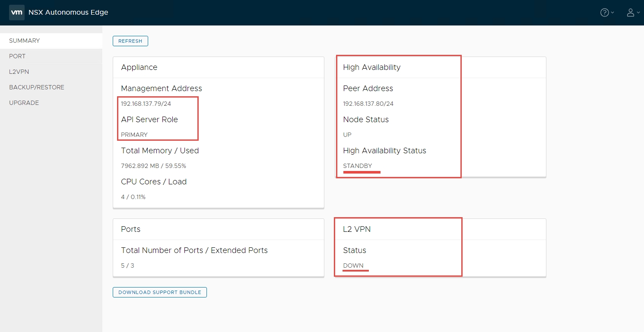
Task: Click the High Availability card heading
Action: [371, 67]
